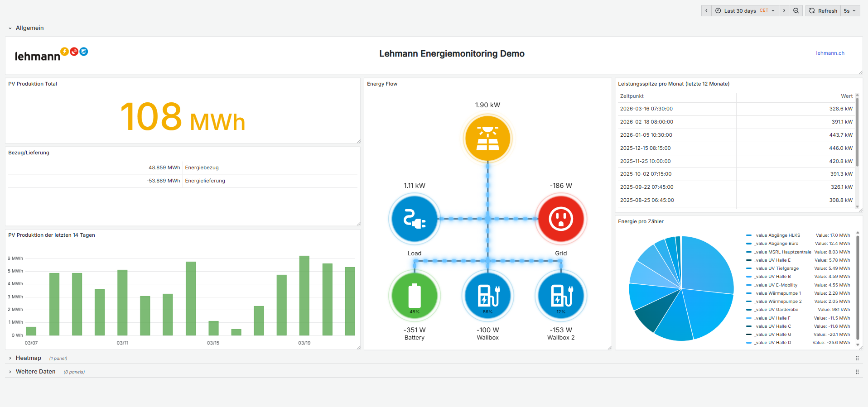The image size is (868, 407).
Task: Click the -186 W grid value
Action: [561, 186]
